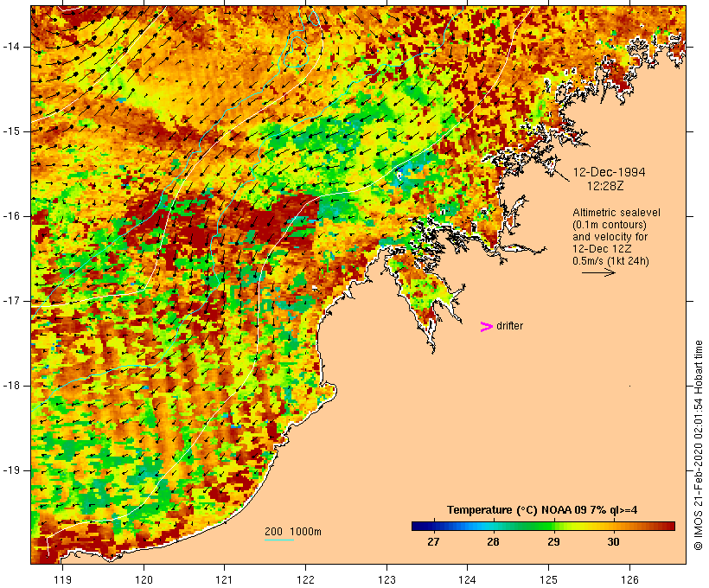Click the longitude label 125
This screenshot has height=588, width=709.
pos(549,579)
